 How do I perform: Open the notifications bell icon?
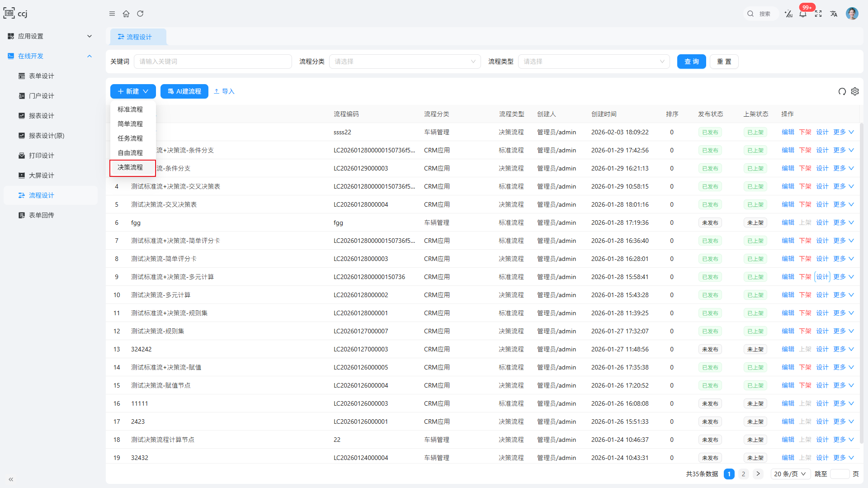(803, 14)
